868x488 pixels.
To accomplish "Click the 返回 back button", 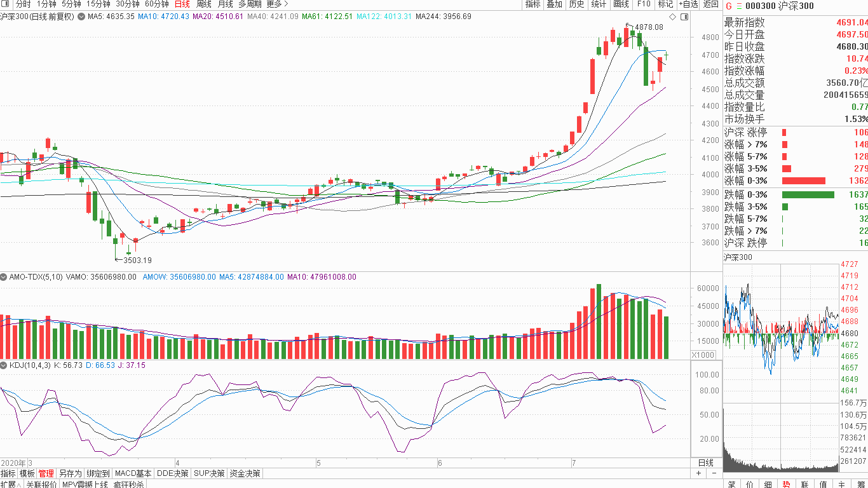I will coord(711,4).
